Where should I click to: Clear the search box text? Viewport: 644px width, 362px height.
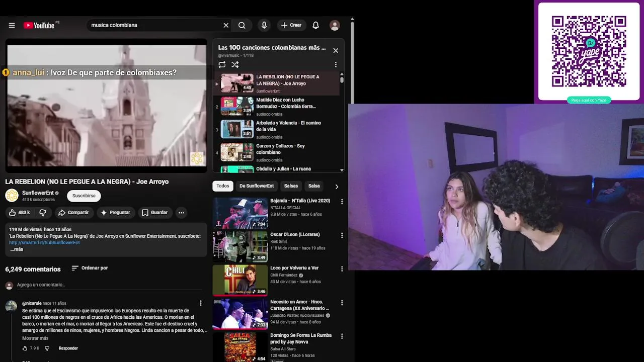pos(226,25)
